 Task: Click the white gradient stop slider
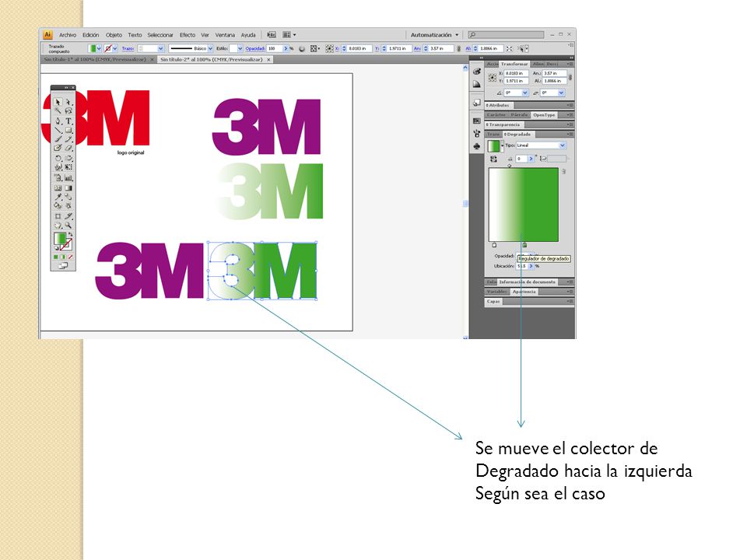click(494, 245)
